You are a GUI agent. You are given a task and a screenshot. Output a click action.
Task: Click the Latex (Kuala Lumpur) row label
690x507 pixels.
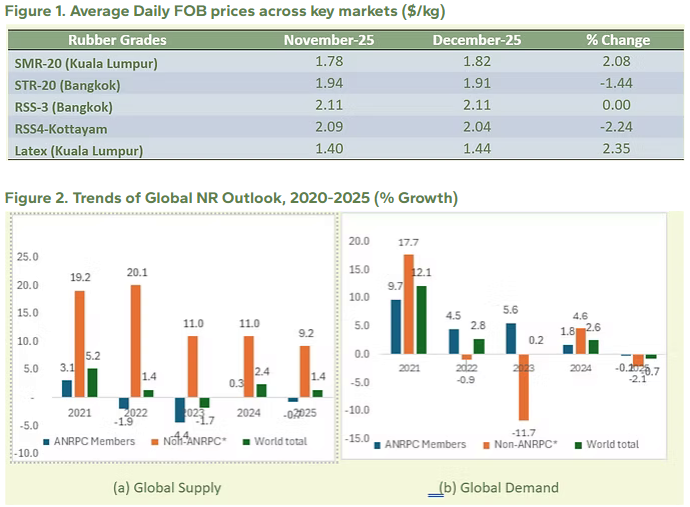[x=78, y=151]
